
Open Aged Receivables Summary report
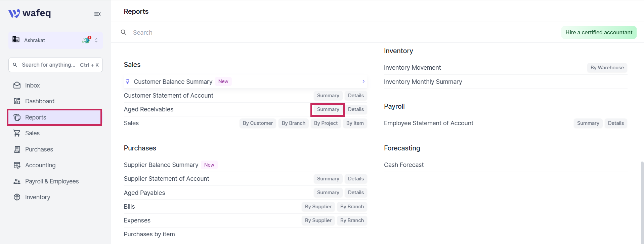point(328,109)
